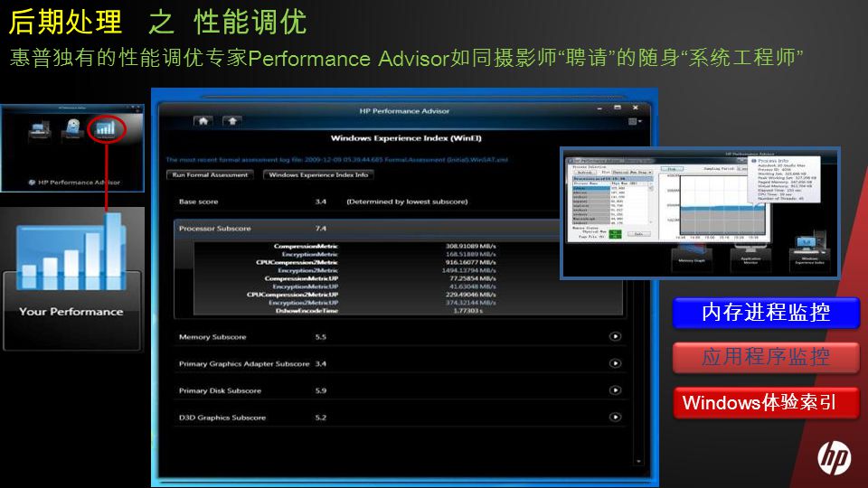
Task: Click the Windows Experience Index (WinEI) heading
Action: coord(406,138)
